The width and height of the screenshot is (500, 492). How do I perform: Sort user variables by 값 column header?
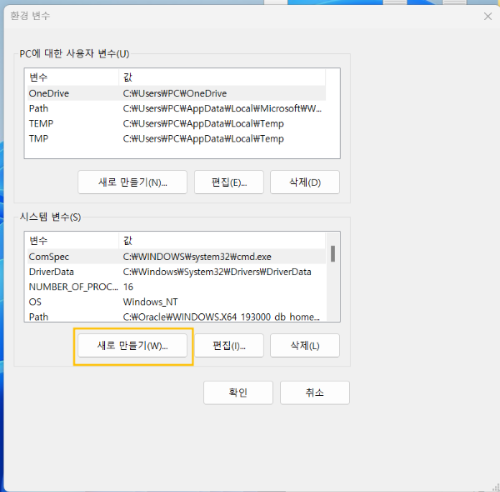tap(222, 77)
